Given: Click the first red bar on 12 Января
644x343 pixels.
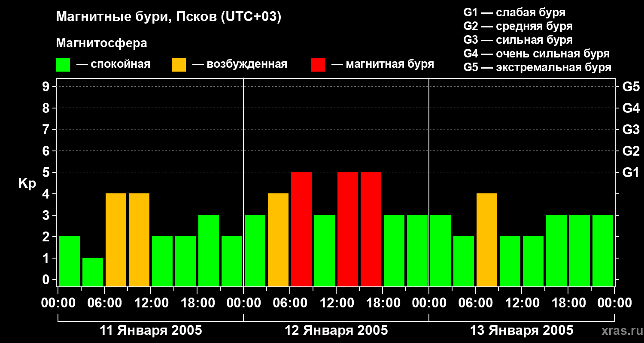Looking at the screenshot, I should pyautogui.click(x=301, y=229).
